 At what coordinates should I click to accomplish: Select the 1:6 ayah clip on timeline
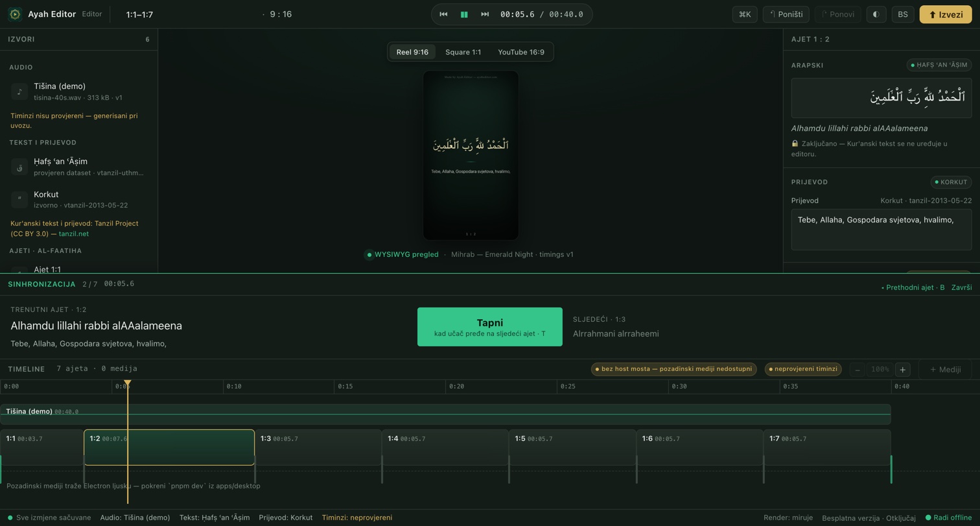pyautogui.click(x=699, y=448)
